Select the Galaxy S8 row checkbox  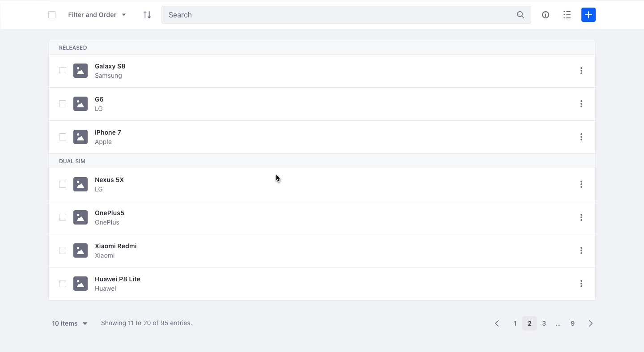pos(63,71)
